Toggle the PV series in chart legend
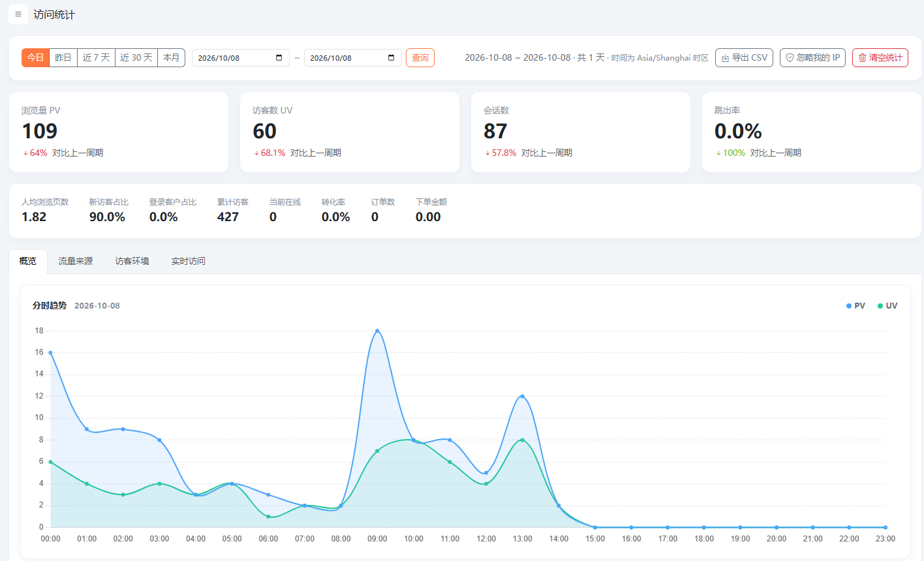 (855, 305)
